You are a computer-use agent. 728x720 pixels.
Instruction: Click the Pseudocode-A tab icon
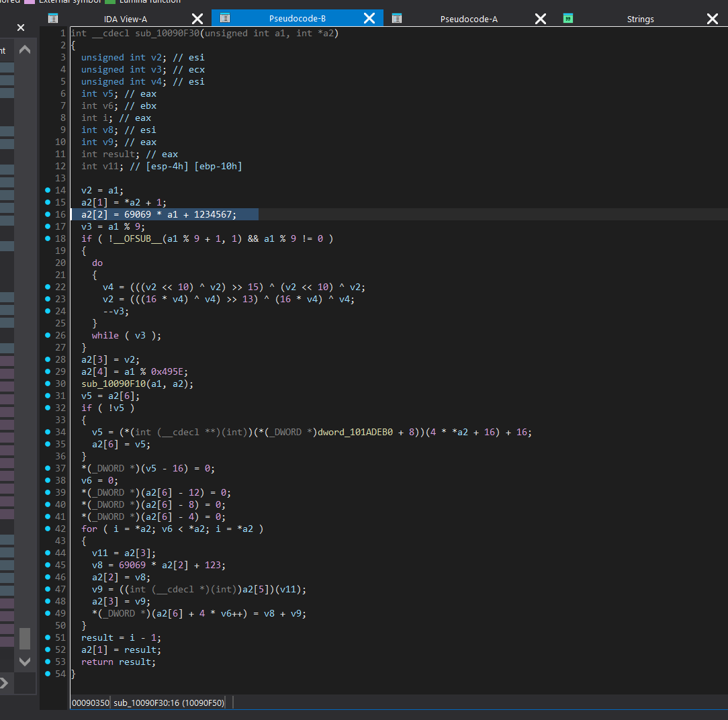tap(396, 19)
